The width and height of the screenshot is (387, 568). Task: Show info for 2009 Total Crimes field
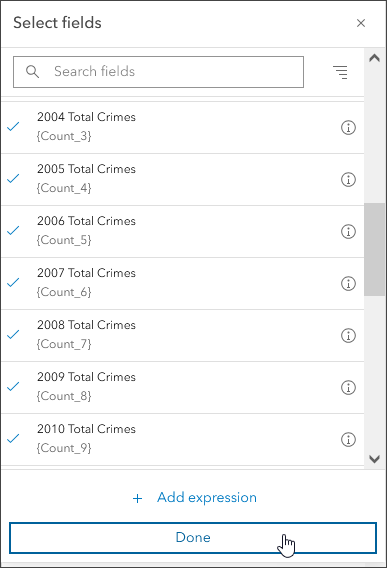[x=348, y=387]
